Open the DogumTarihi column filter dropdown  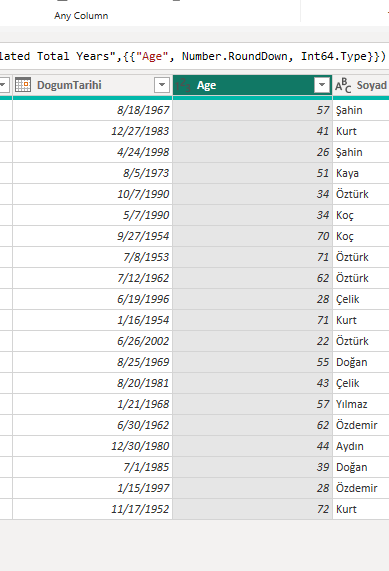(162, 85)
